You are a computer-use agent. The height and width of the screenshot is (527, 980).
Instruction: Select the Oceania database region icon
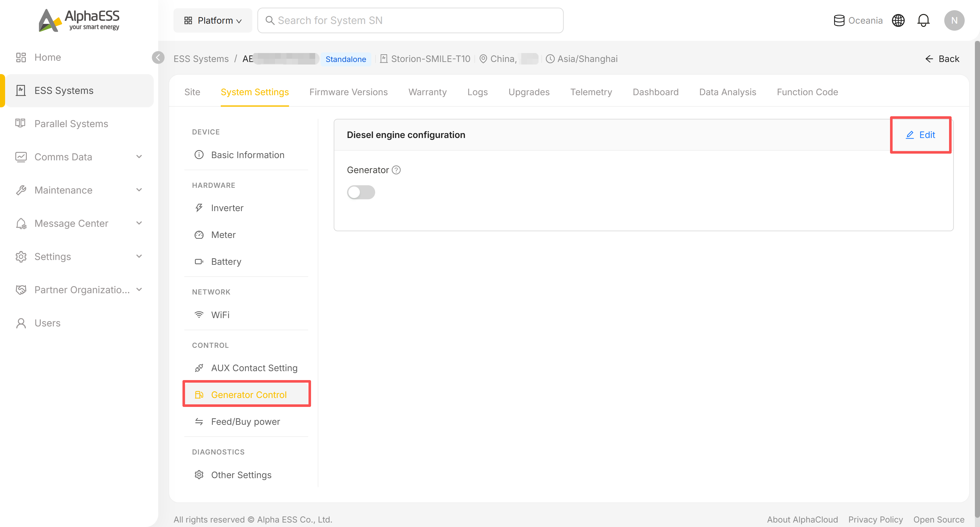839,20
